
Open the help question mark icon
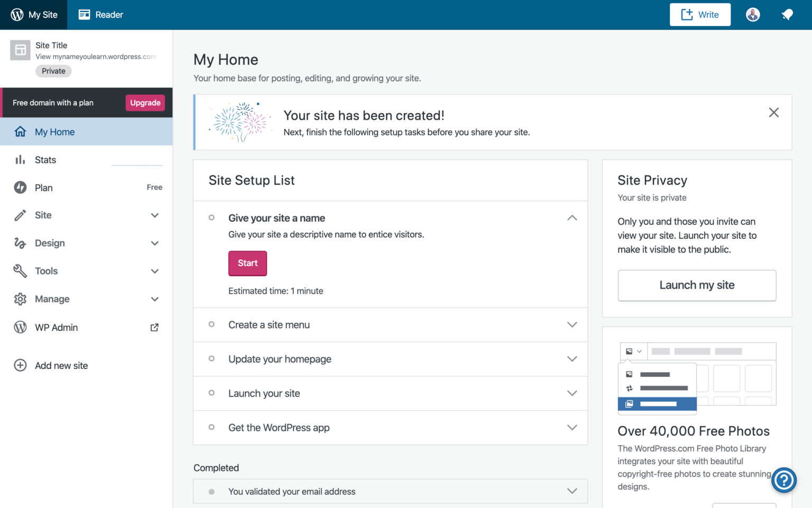tap(784, 480)
